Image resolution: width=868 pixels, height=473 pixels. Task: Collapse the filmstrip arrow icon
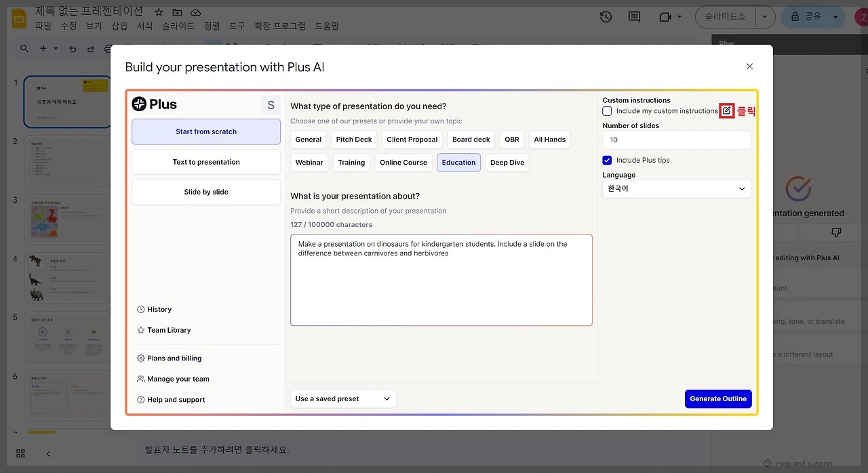tap(48, 453)
